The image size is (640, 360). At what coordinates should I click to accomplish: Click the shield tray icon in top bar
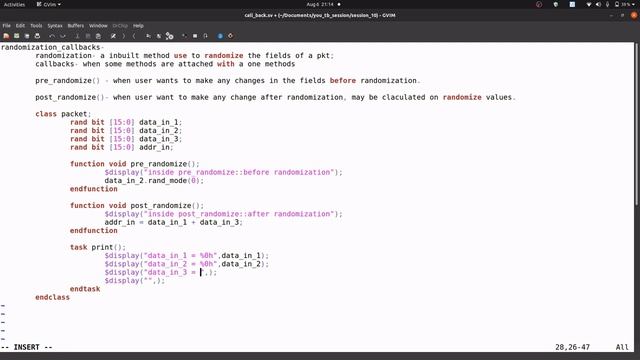point(556,4)
